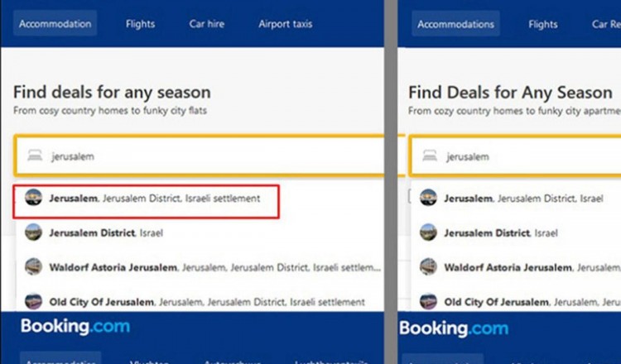Open the Accommodation tab
Viewport: 621px width, 364px height.
click(55, 24)
